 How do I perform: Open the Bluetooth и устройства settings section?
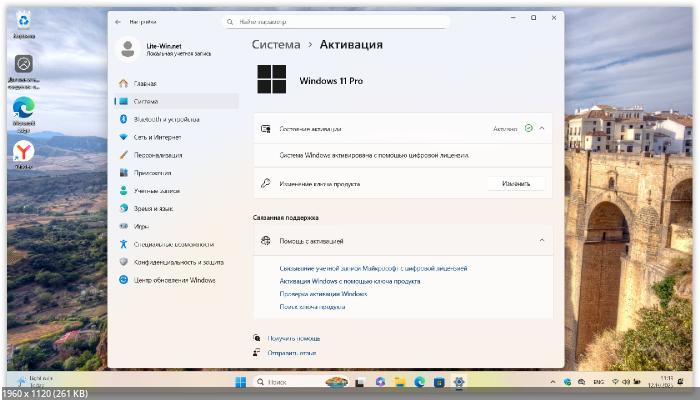pyautogui.click(x=166, y=119)
